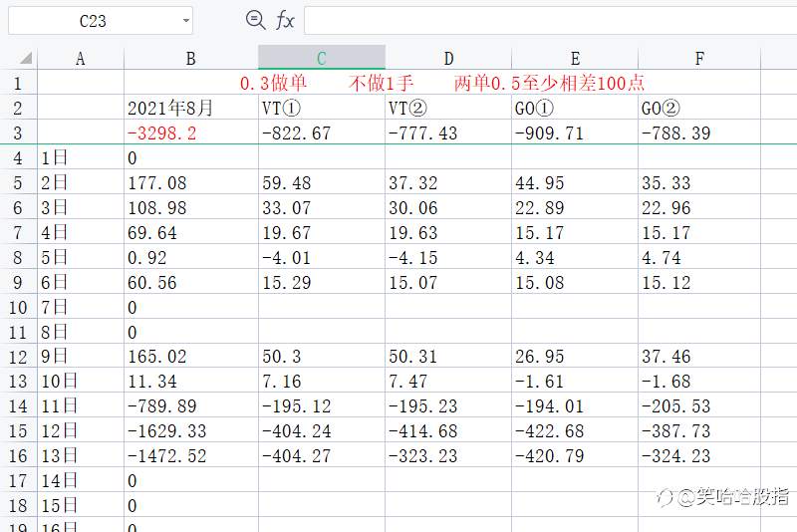
Task: Click the zoom magnifier icon beside fx
Action: tap(255, 20)
